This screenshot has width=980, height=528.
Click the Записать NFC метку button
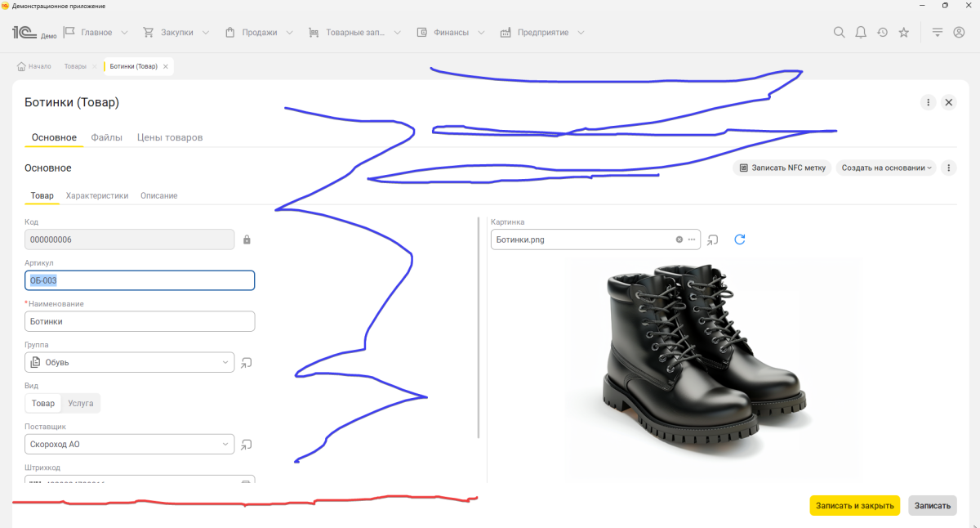(x=782, y=168)
